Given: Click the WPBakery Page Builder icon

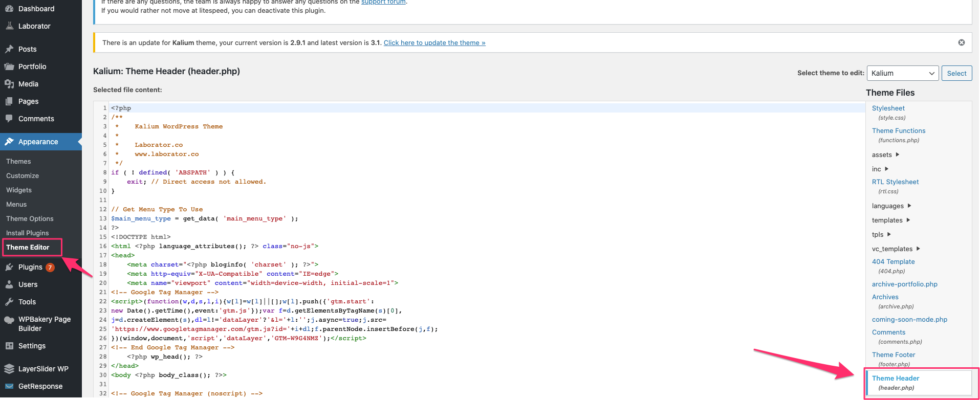Looking at the screenshot, I should tap(9, 320).
